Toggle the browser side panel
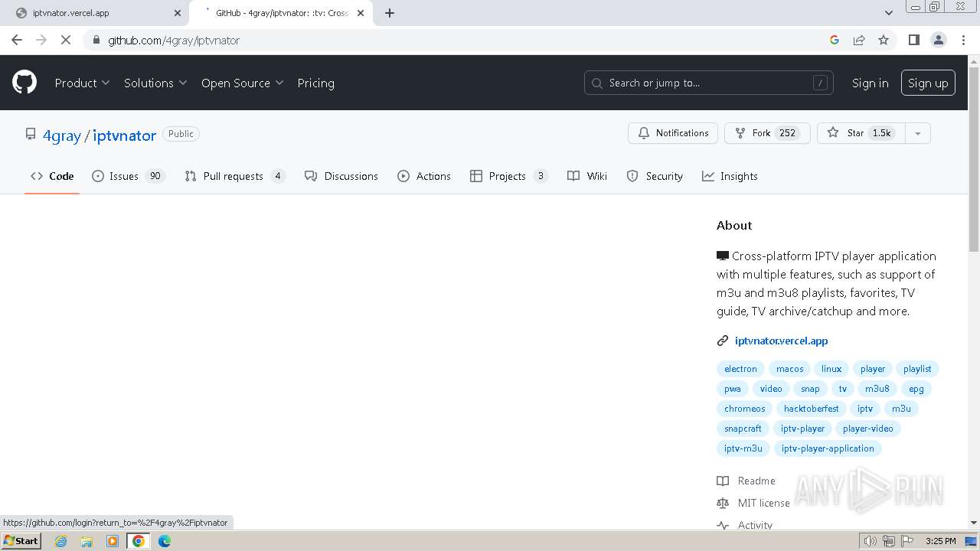This screenshot has width=980, height=551. tap(913, 40)
